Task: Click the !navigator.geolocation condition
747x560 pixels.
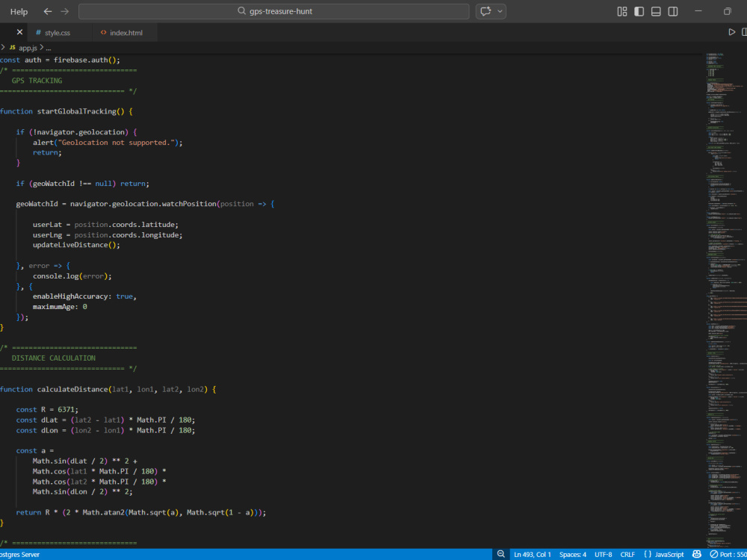Action: pos(79,132)
